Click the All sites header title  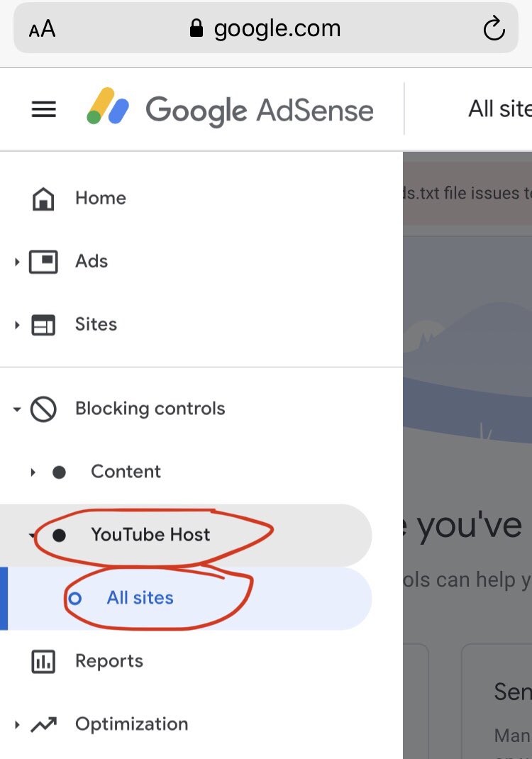[x=499, y=109]
